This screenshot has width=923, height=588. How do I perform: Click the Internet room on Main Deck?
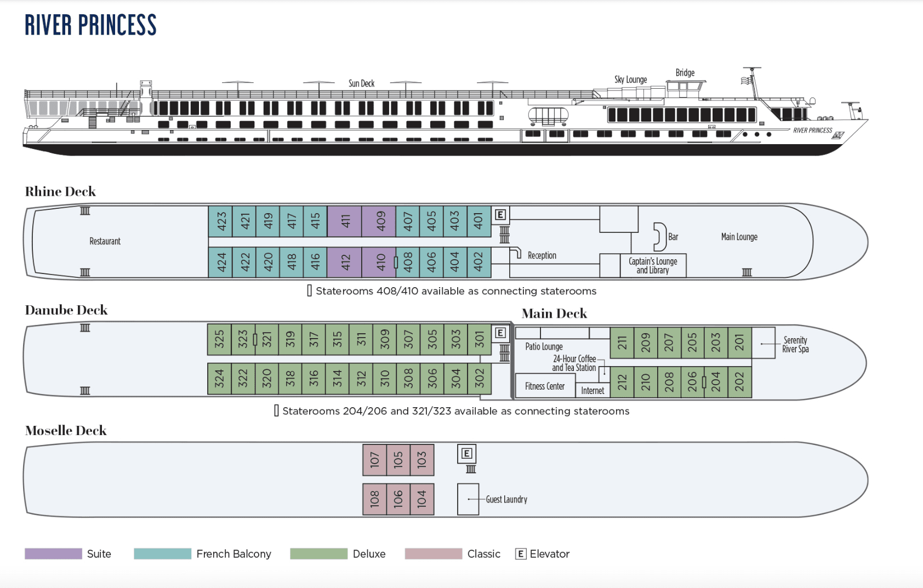click(x=592, y=390)
